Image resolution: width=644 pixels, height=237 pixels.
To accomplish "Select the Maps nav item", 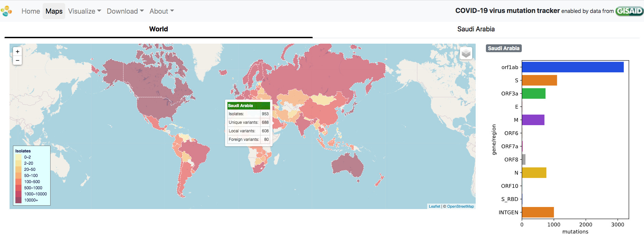I will tap(54, 11).
